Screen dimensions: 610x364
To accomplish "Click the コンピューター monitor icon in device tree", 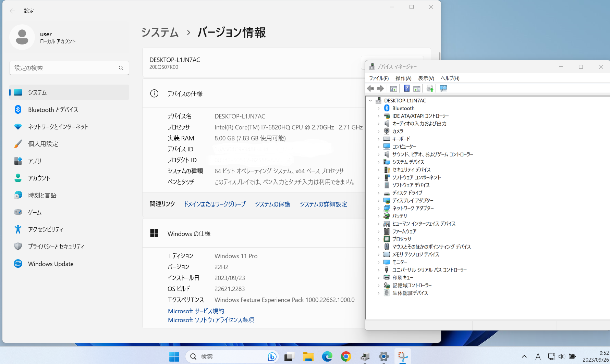I will tap(387, 147).
